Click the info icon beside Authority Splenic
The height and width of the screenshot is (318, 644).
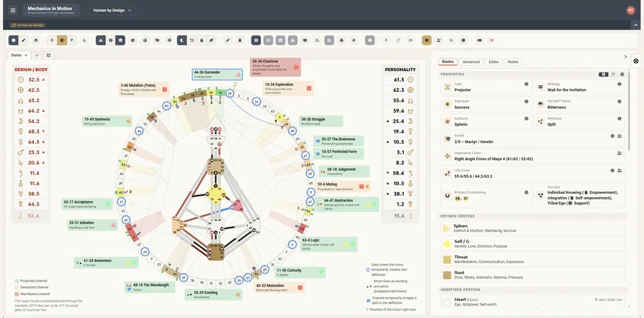(526, 118)
